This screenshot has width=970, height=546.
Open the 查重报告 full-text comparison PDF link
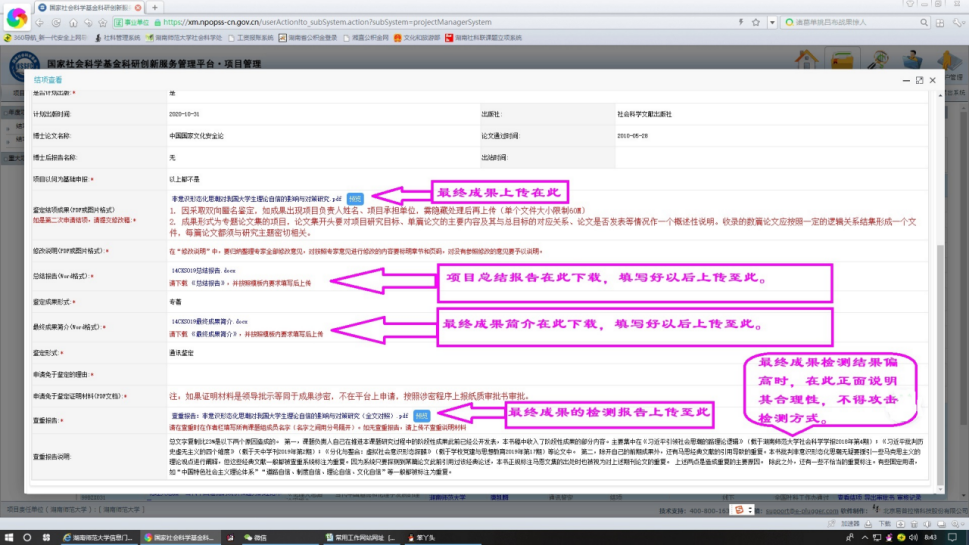pos(290,416)
